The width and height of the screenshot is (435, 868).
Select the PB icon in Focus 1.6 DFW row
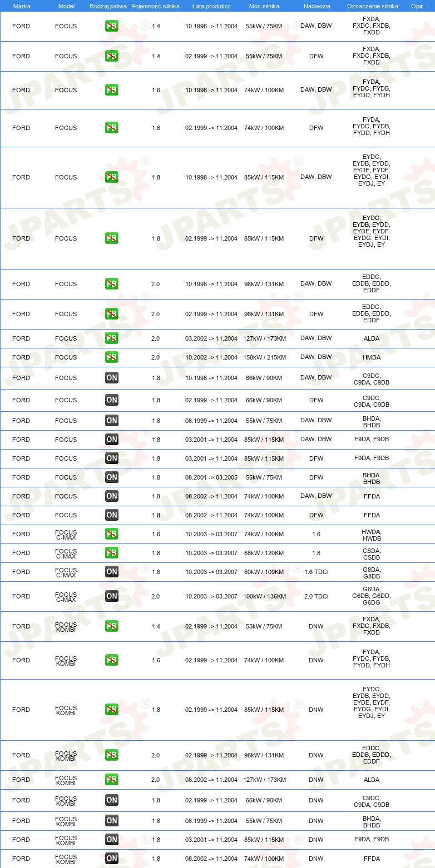(112, 128)
